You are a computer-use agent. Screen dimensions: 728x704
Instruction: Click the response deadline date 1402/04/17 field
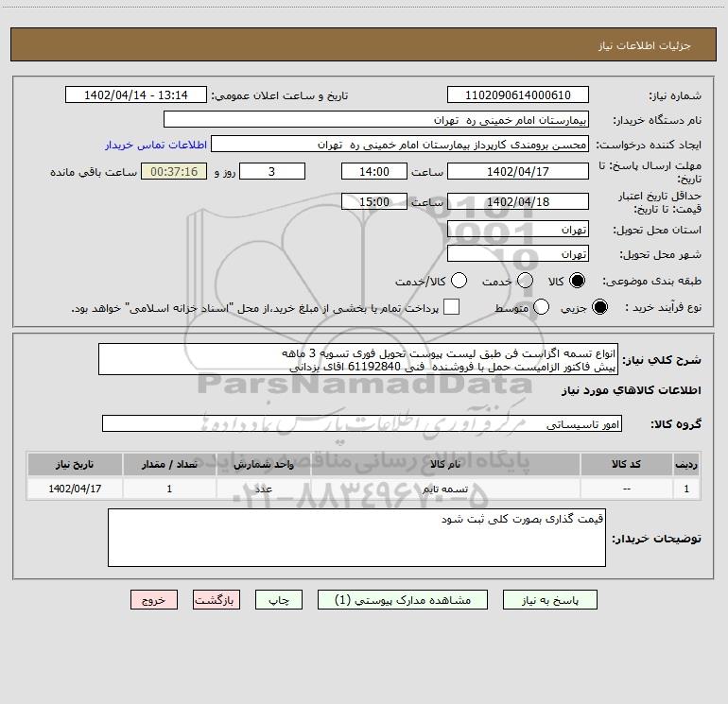coord(518,171)
